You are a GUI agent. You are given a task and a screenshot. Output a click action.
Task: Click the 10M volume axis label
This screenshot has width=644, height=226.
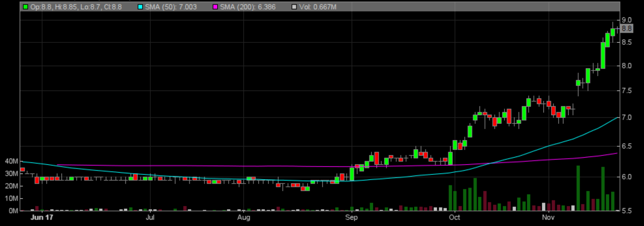12,198
